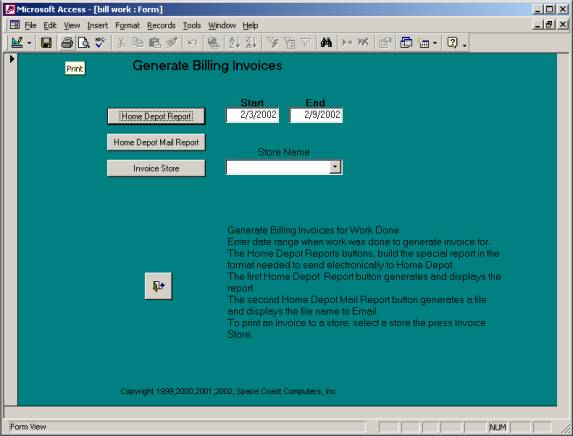Select the Format Painter brush icon
The height and width of the screenshot is (436, 573).
click(x=172, y=43)
